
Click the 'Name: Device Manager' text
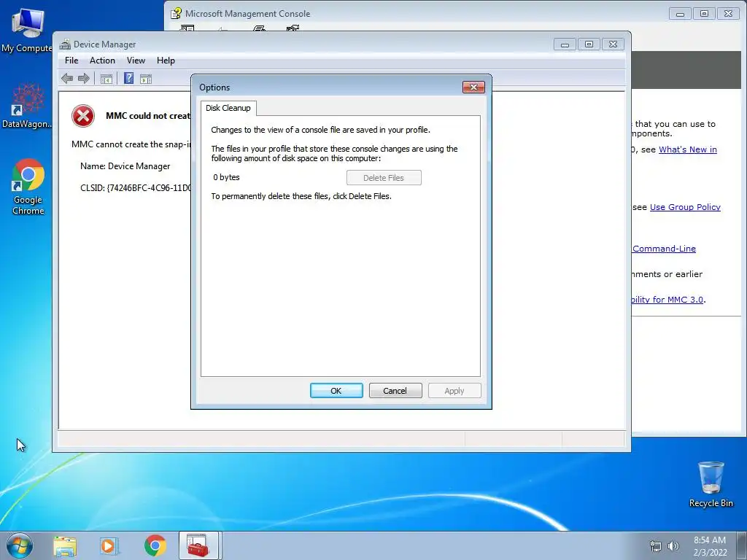(x=125, y=166)
